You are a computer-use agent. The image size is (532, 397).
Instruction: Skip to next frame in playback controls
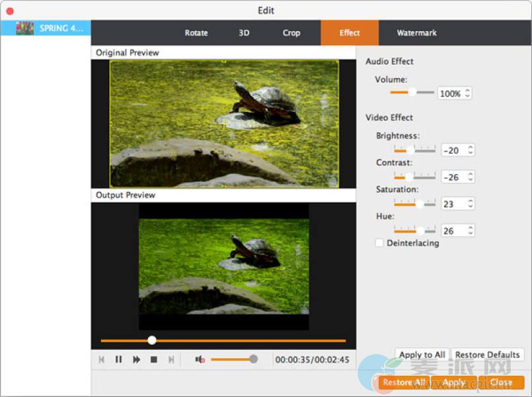tap(171, 359)
